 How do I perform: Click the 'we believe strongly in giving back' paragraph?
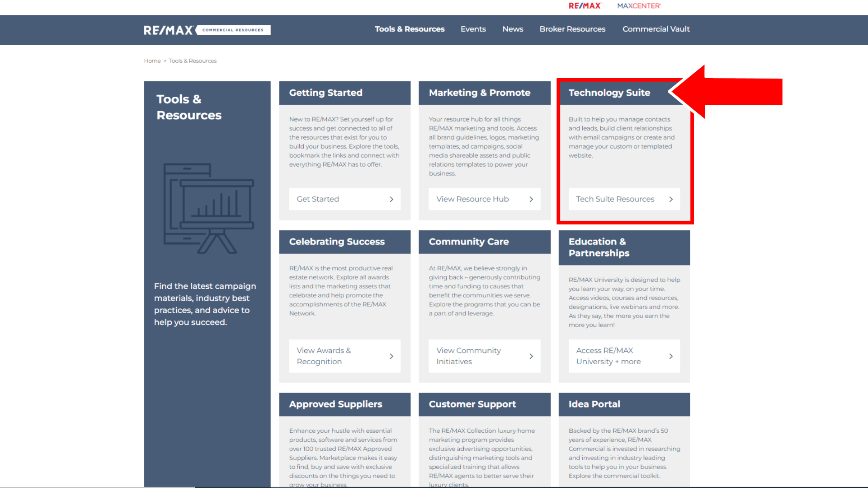(485, 291)
